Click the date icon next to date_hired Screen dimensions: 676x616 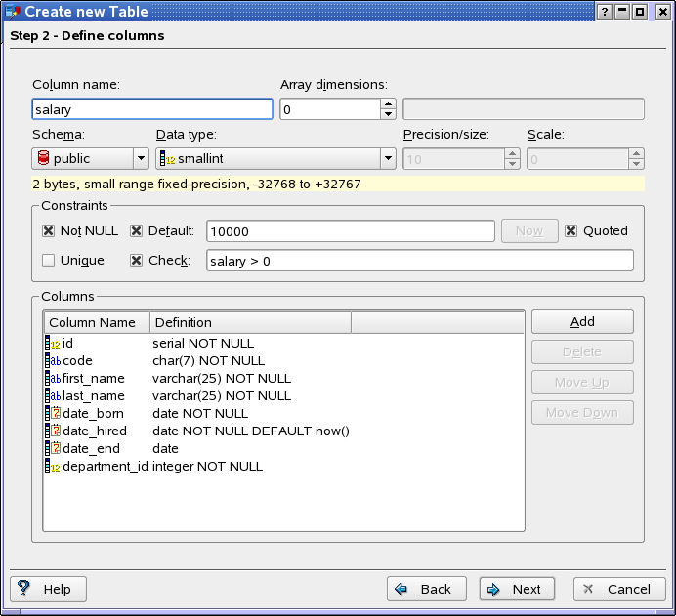pos(53,431)
